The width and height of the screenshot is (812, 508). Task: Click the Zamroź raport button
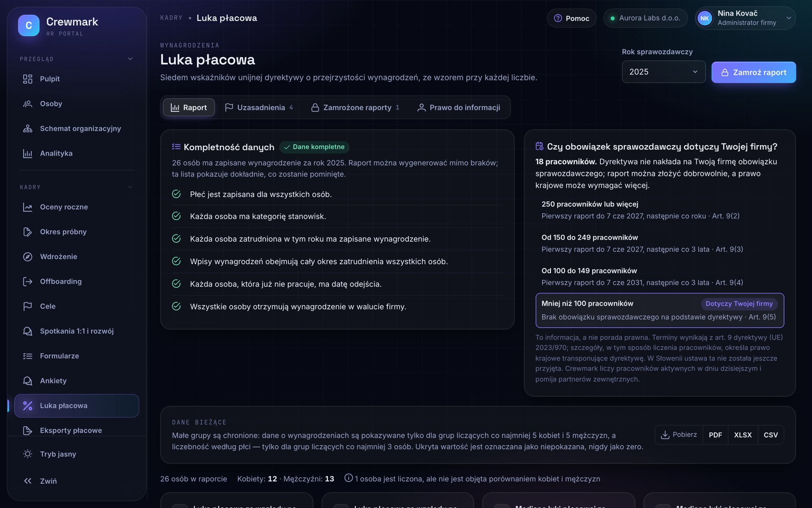click(754, 72)
